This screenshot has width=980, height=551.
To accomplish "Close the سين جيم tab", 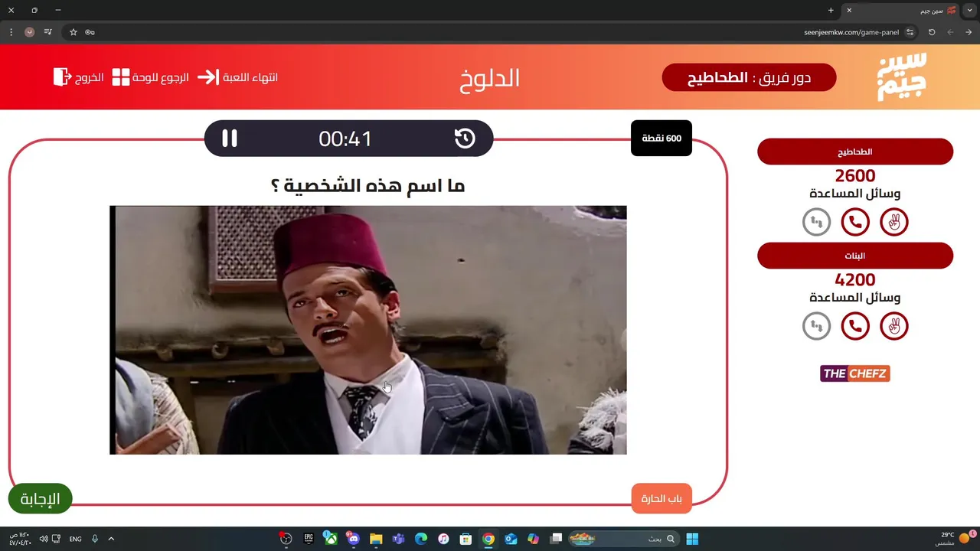I will tap(848, 10).
